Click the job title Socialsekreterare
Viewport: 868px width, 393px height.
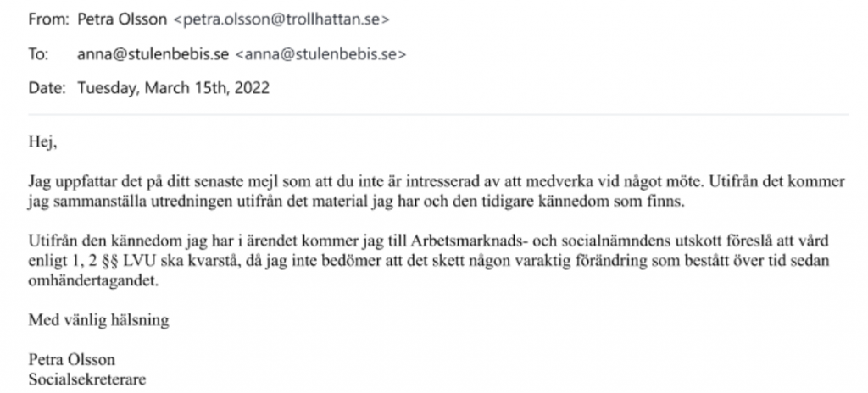tap(87, 379)
